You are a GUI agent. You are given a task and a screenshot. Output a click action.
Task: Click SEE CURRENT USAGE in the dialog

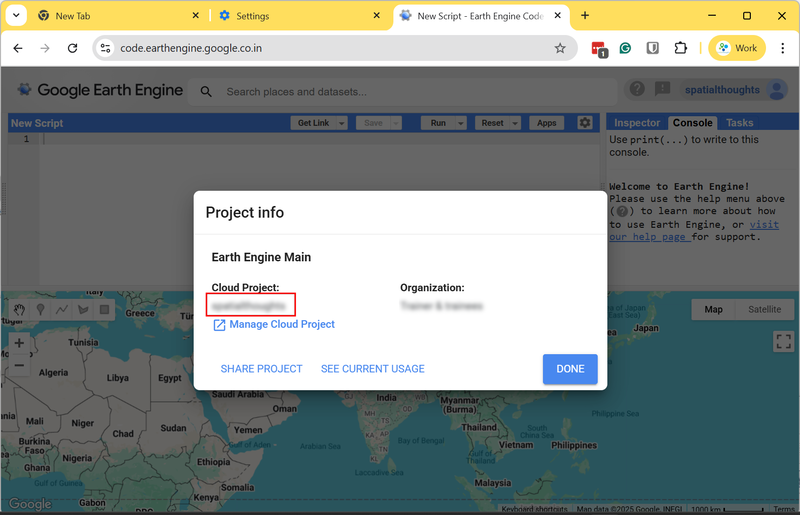pyautogui.click(x=372, y=369)
